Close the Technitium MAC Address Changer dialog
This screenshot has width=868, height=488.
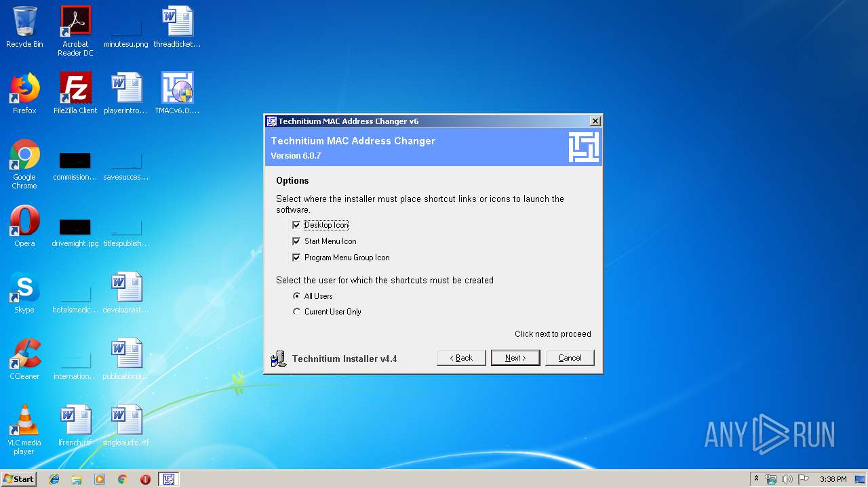pyautogui.click(x=595, y=121)
